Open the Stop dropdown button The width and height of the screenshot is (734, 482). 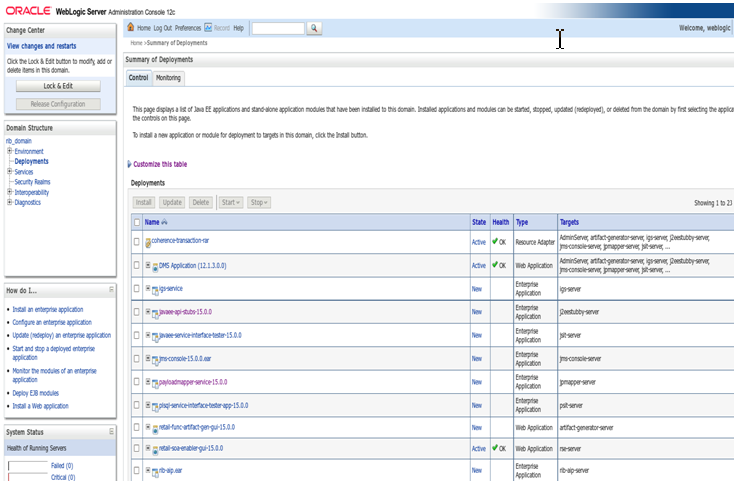tap(259, 203)
